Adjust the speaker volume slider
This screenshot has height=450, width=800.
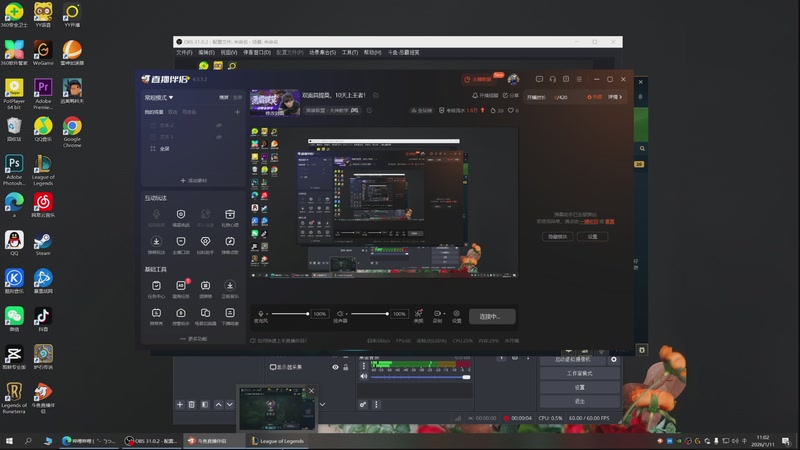pos(369,314)
